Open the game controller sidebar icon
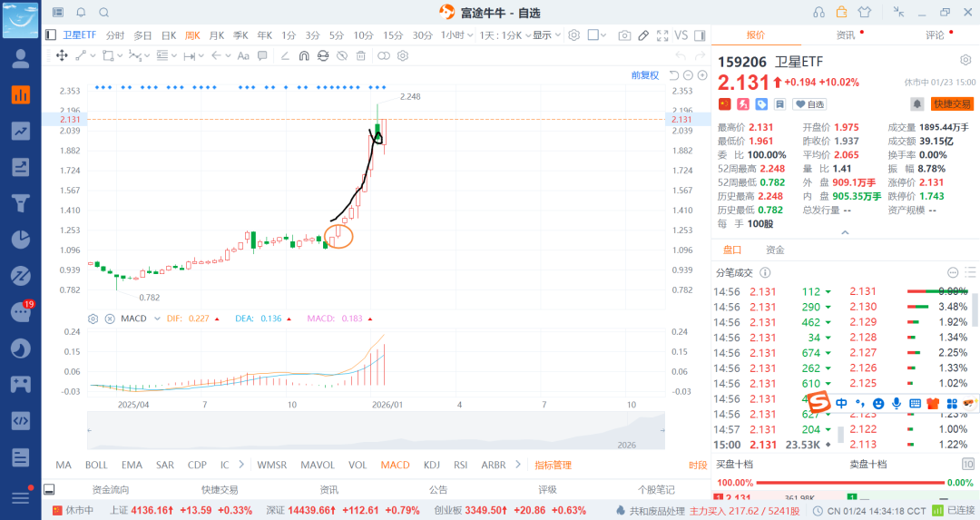The height and width of the screenshot is (520, 980). [21, 384]
